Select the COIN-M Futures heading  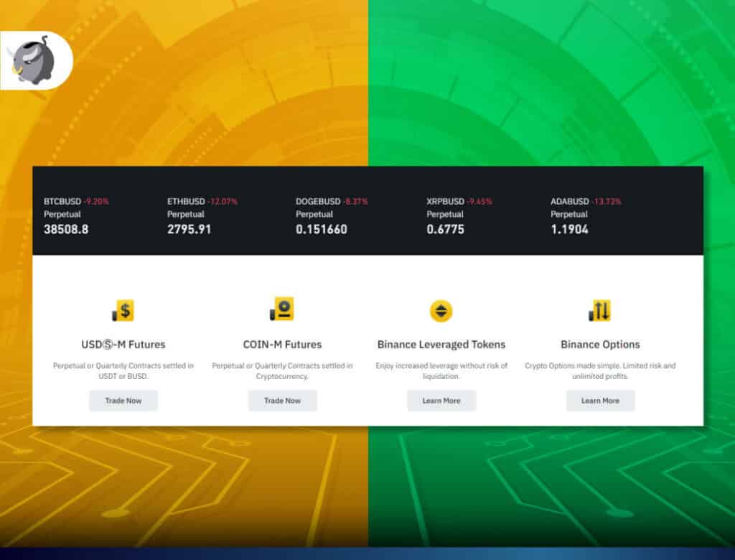coord(282,344)
